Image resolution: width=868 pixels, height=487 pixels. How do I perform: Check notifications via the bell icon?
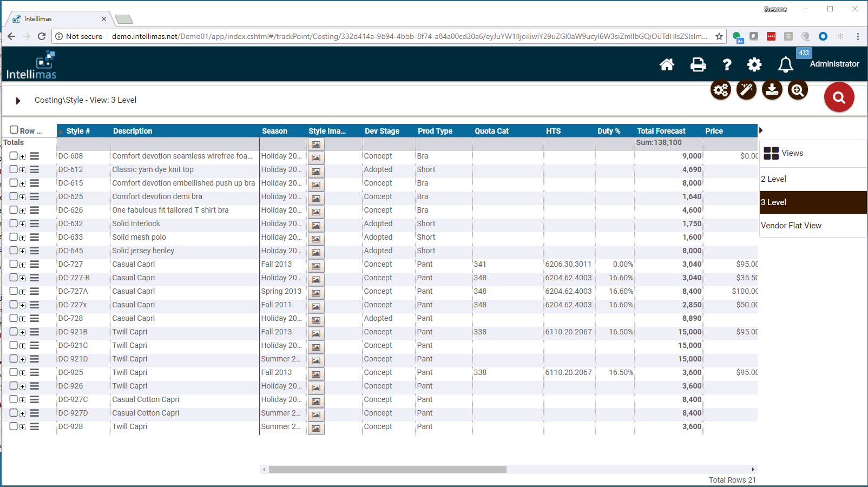pos(786,64)
